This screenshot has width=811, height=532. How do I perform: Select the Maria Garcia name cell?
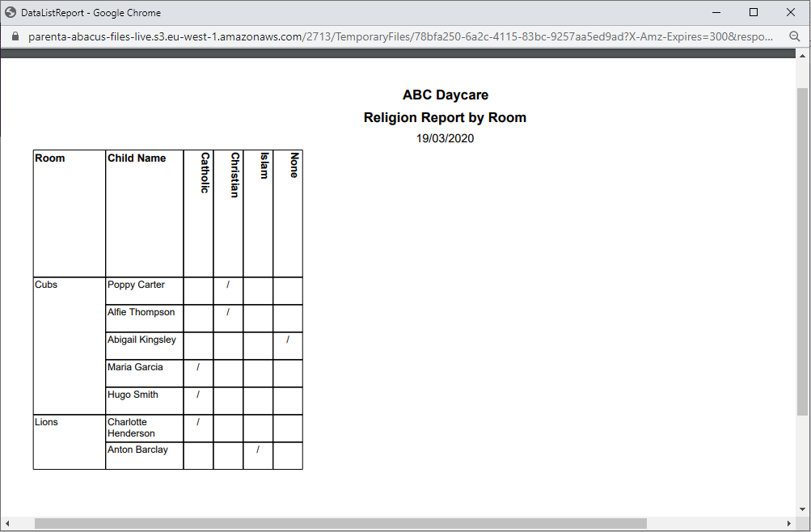click(144, 374)
